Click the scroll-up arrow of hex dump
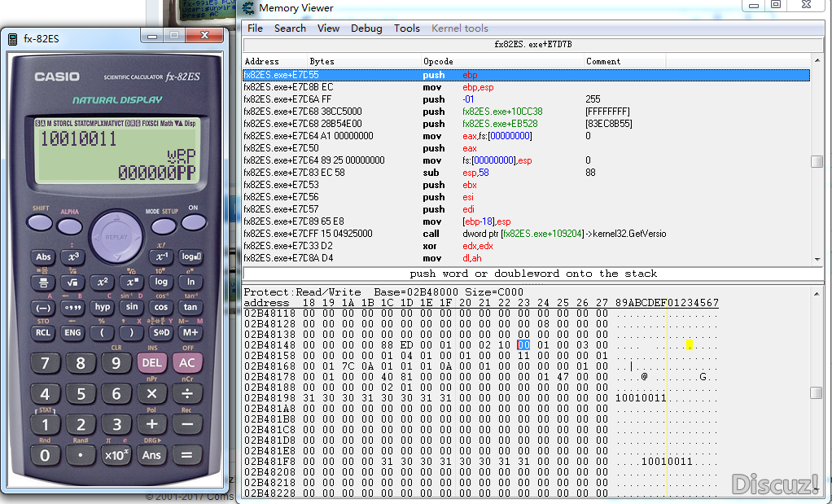 point(817,293)
